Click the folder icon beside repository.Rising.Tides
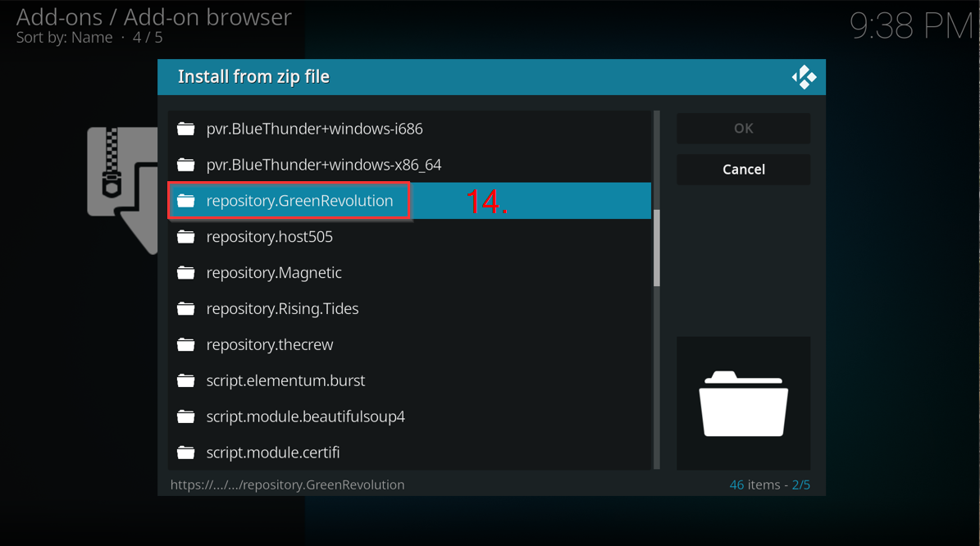This screenshot has width=980, height=546. click(x=185, y=308)
